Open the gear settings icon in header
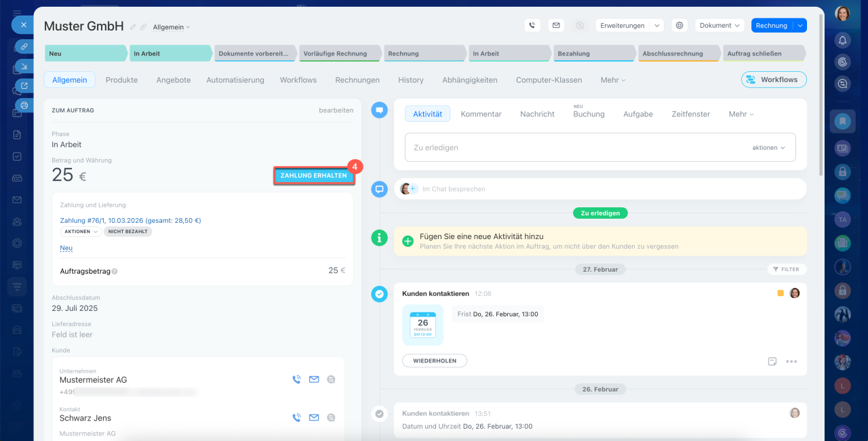Viewport: 868px width, 441px height. click(x=679, y=26)
